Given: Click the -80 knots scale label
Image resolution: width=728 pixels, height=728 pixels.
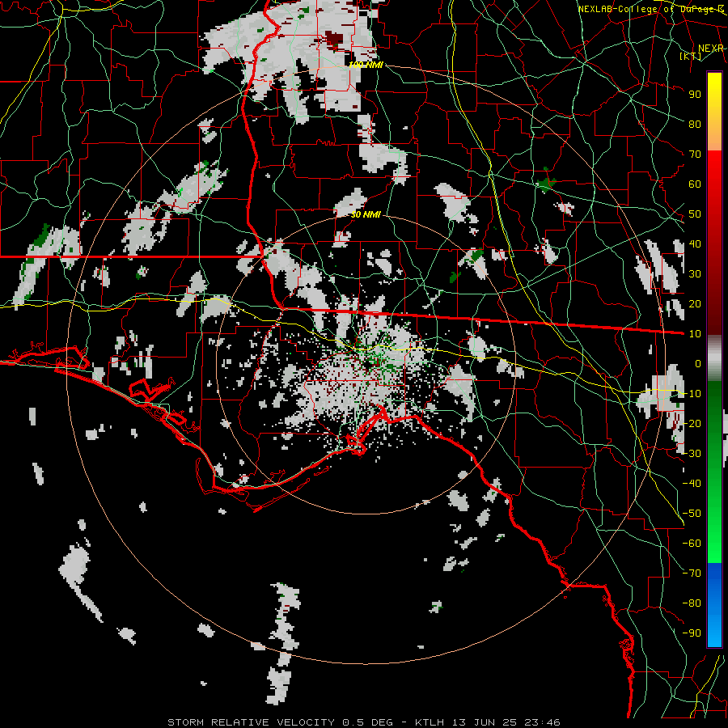Looking at the screenshot, I should click(692, 603).
